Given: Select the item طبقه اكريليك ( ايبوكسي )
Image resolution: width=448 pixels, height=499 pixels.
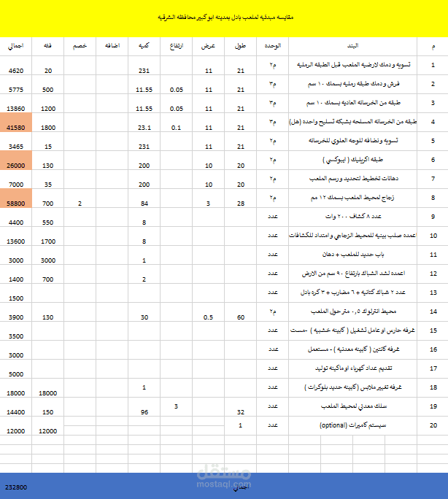Looking at the screenshot, I should 353,160.
